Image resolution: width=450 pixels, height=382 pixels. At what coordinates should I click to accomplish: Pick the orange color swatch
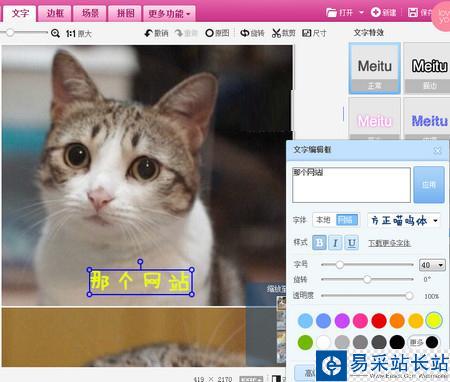(x=397, y=321)
